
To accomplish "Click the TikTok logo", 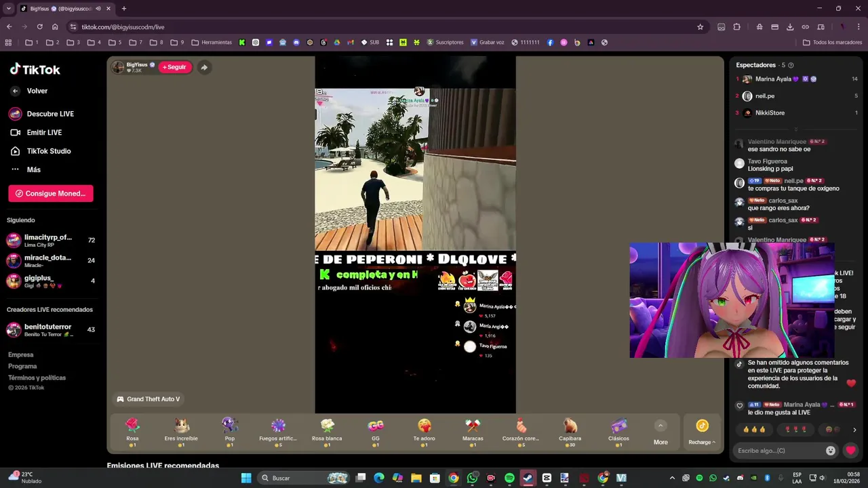I will (x=35, y=69).
